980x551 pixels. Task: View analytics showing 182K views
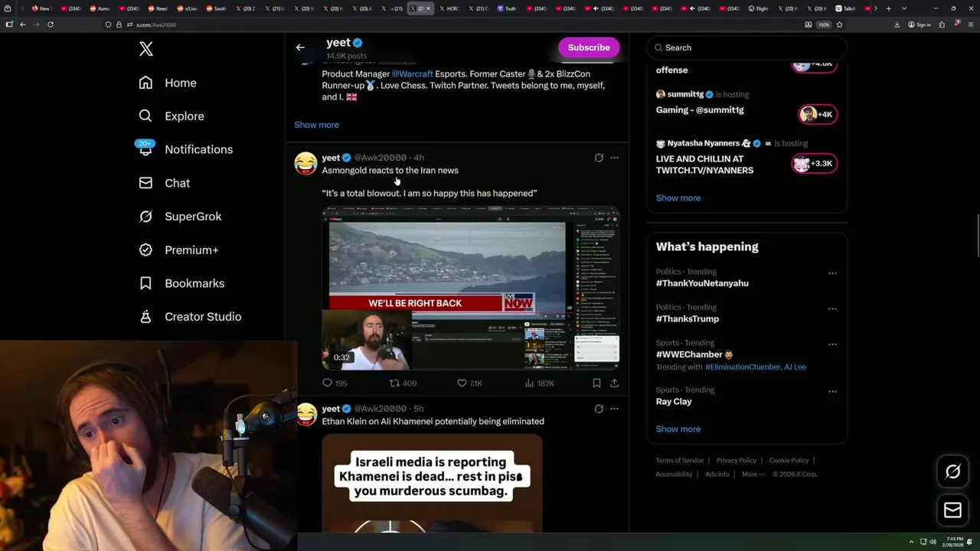pyautogui.click(x=540, y=383)
